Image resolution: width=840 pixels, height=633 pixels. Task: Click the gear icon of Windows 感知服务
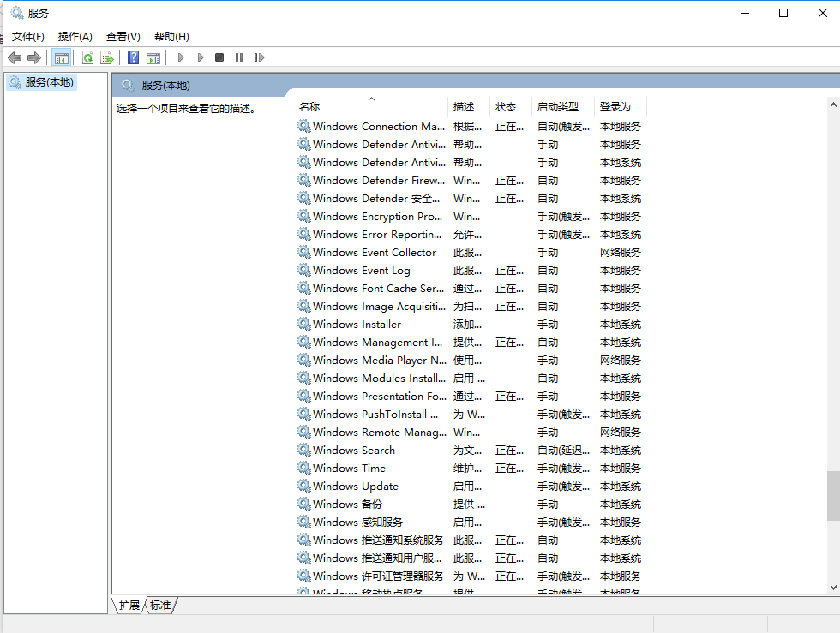(304, 523)
